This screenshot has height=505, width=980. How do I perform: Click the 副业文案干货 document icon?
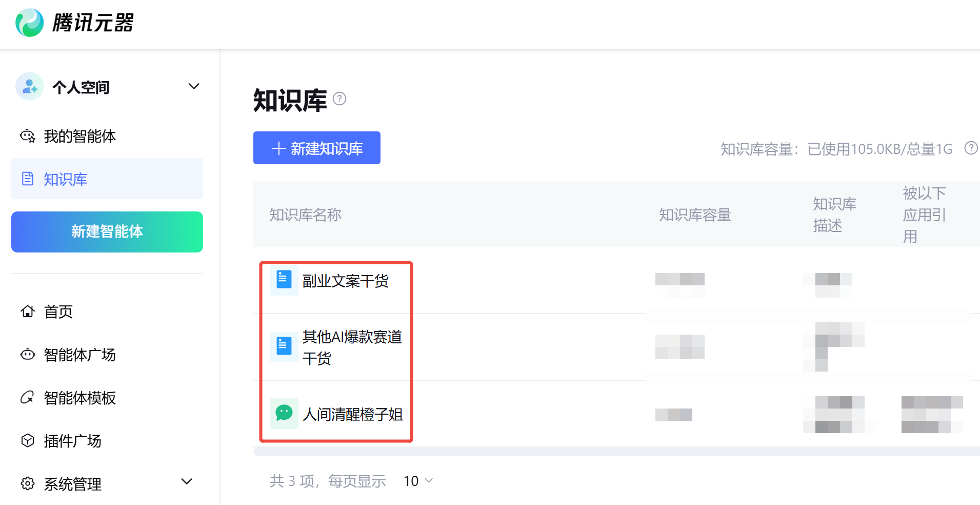coord(284,280)
